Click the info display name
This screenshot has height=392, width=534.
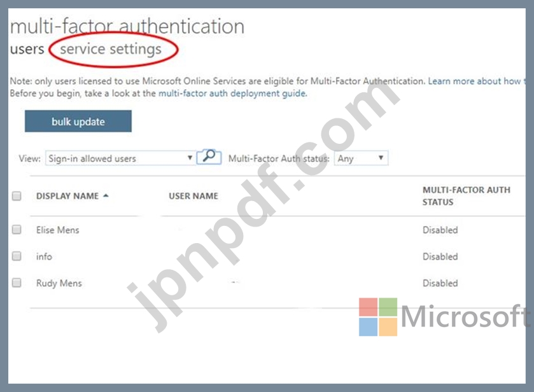pyautogui.click(x=44, y=256)
